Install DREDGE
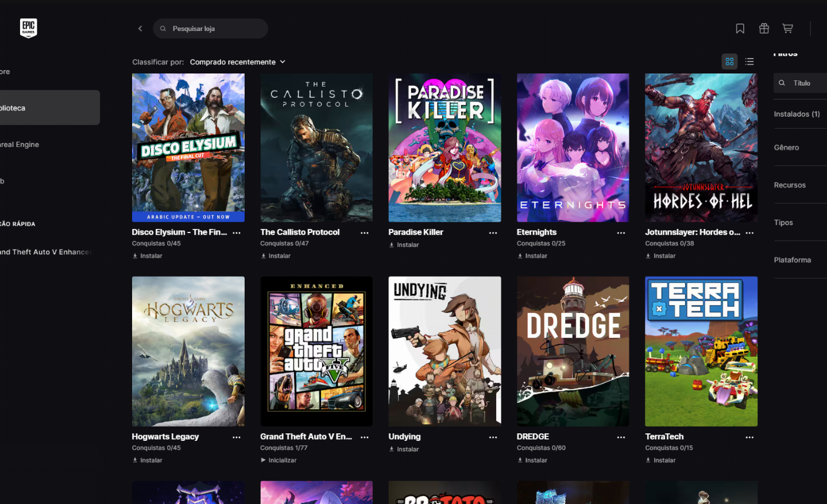The image size is (827, 504). pyautogui.click(x=532, y=460)
